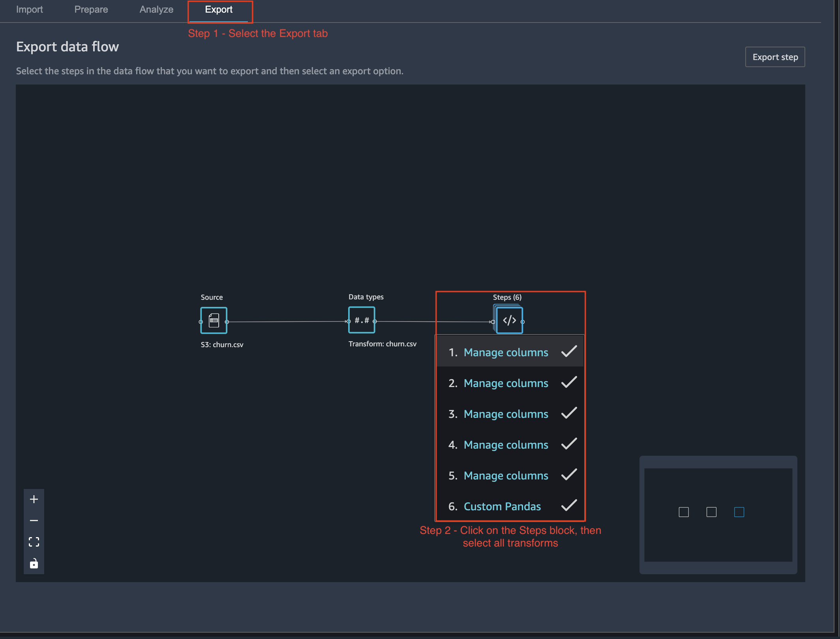Viewport: 840px width, 639px height.
Task: Toggle checkmark for step 1 Manage columns
Action: click(x=569, y=351)
